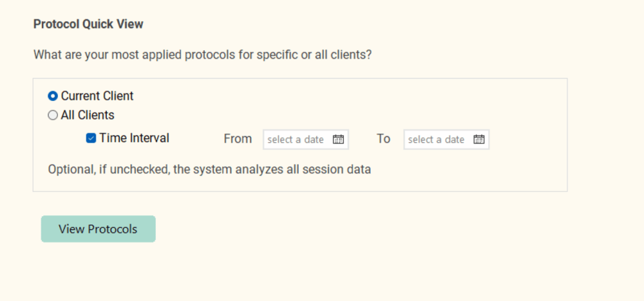This screenshot has height=301, width=644.
Task: Choose the All Clients radio button
Action: click(x=53, y=115)
